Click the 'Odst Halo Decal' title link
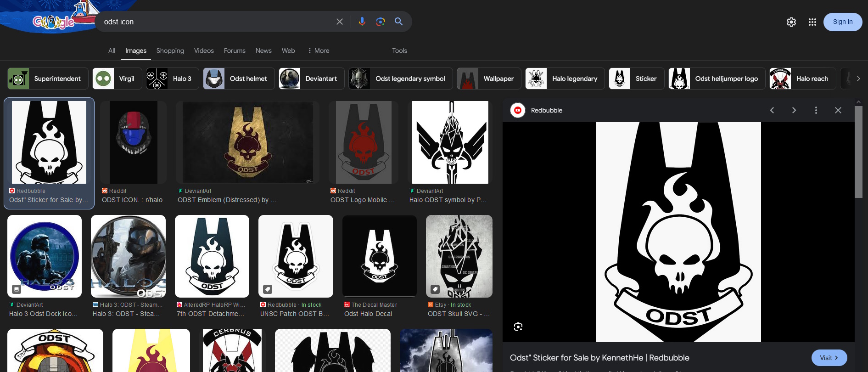868x372 pixels. click(x=368, y=314)
